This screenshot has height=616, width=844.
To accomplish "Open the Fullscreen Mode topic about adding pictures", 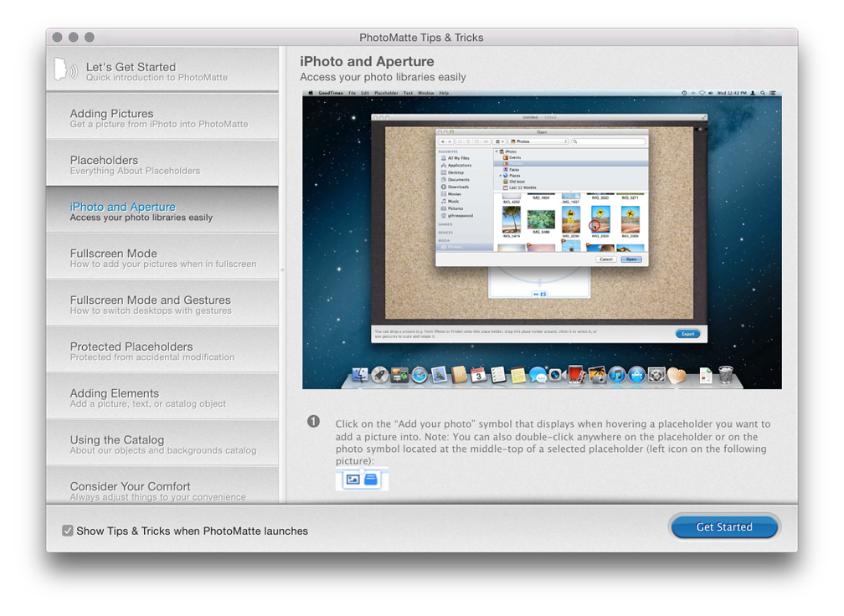I will pos(162,257).
